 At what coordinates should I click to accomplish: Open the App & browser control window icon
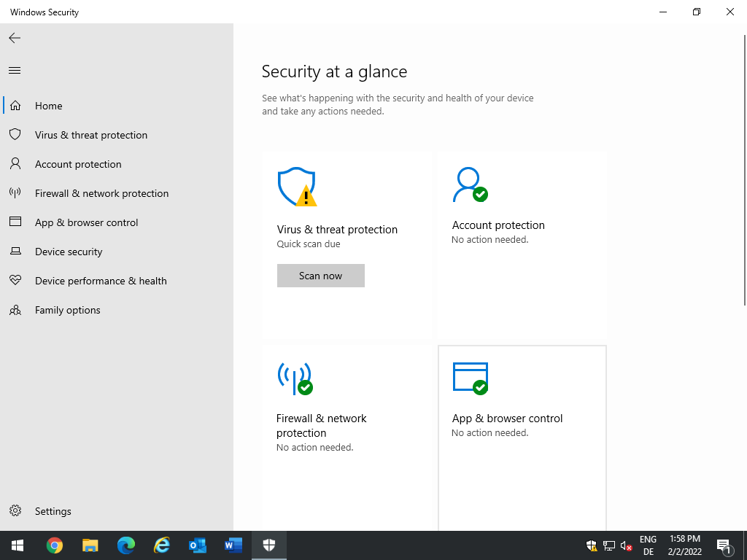click(x=470, y=378)
